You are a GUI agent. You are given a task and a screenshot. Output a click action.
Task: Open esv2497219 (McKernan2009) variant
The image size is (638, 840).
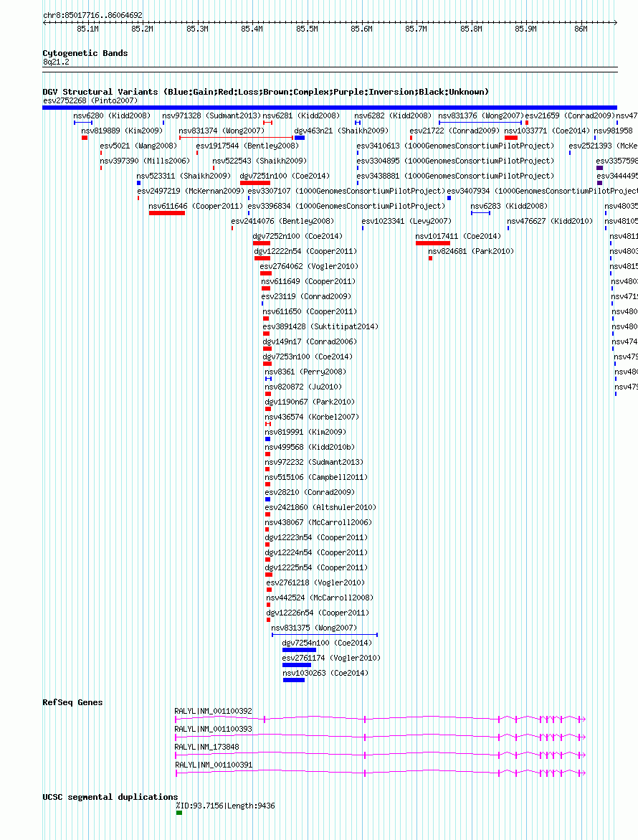pyautogui.click(x=191, y=192)
